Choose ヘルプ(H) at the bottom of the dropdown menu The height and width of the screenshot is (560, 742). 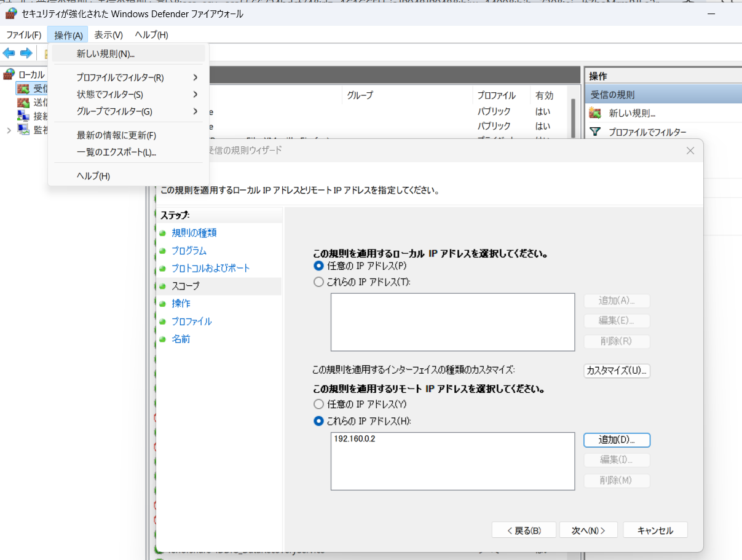pos(128,176)
